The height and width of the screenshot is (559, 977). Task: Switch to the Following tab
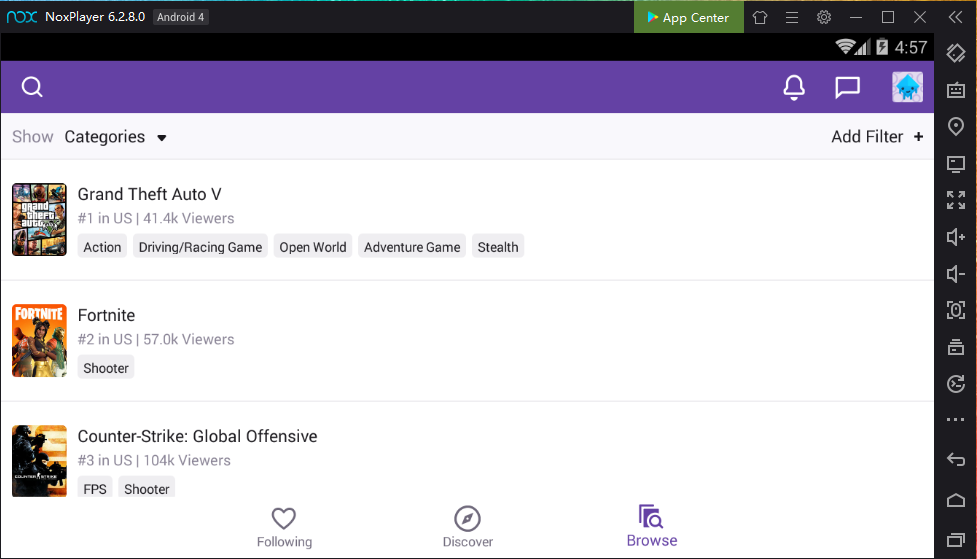(284, 527)
